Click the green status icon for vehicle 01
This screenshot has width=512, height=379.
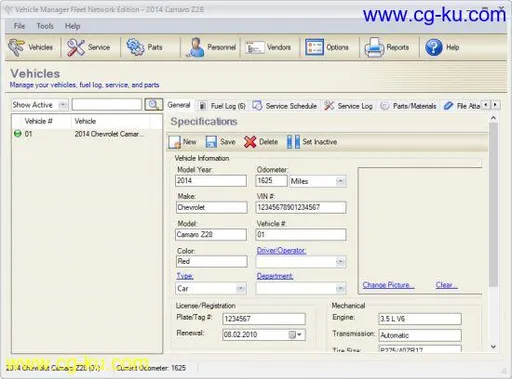[x=17, y=134]
